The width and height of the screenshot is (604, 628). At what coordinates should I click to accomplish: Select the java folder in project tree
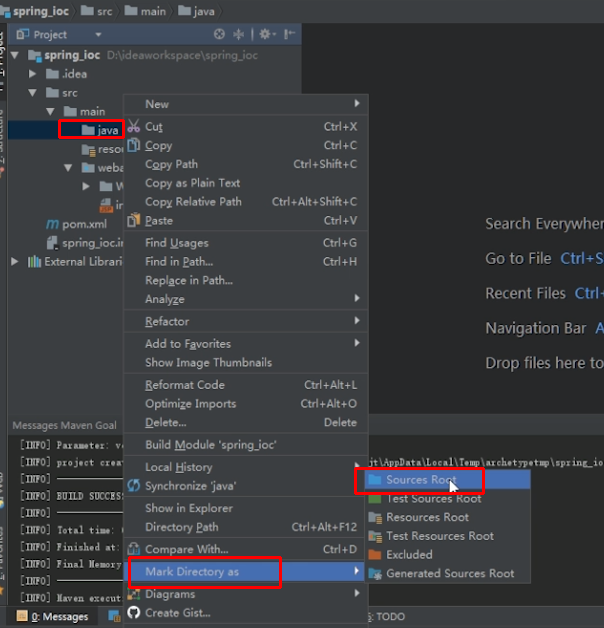point(100,130)
